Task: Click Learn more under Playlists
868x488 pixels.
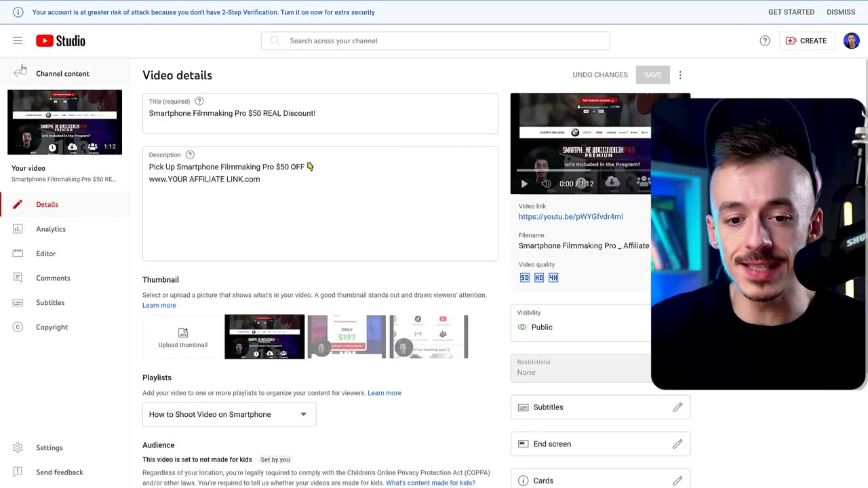Action: click(384, 393)
